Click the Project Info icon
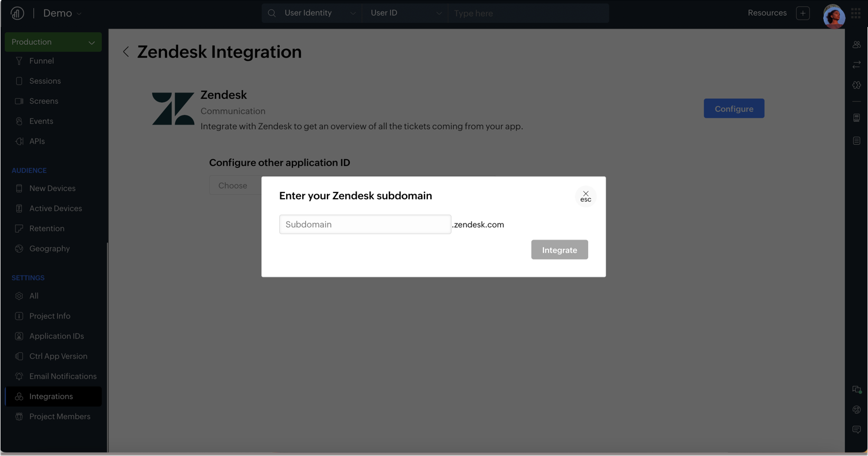The image size is (868, 456). coord(19,316)
